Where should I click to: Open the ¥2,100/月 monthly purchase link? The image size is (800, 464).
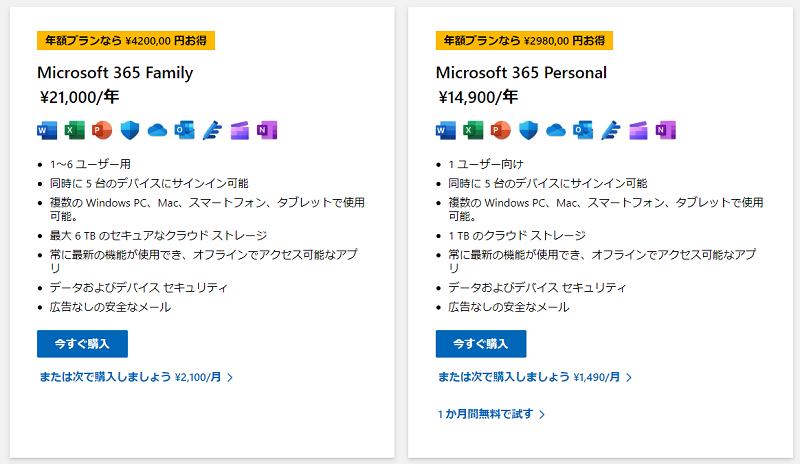135,378
